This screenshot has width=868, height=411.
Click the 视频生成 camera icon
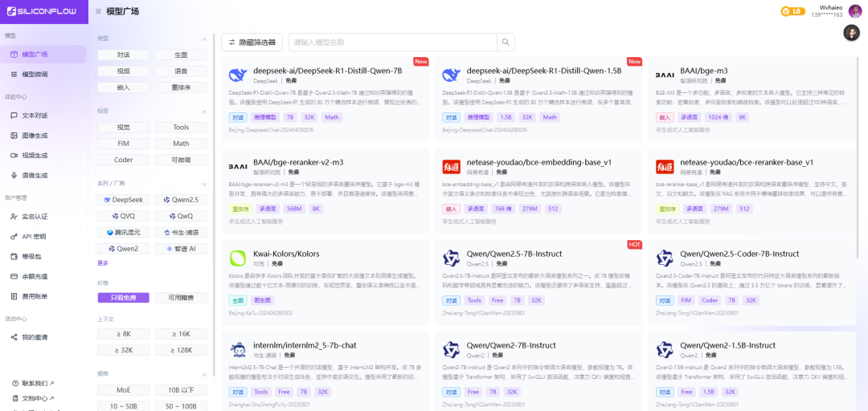point(14,156)
